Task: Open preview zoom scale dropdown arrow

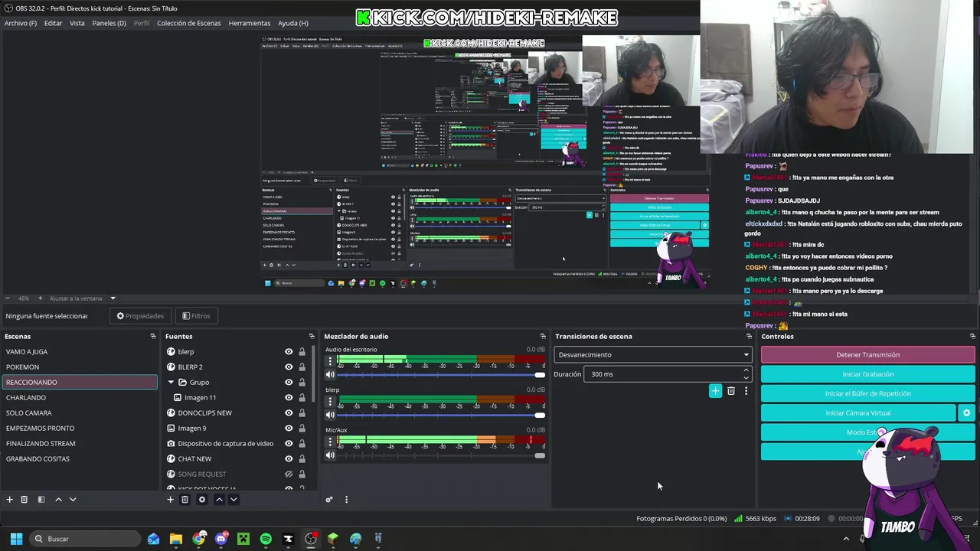Action: [x=113, y=298]
